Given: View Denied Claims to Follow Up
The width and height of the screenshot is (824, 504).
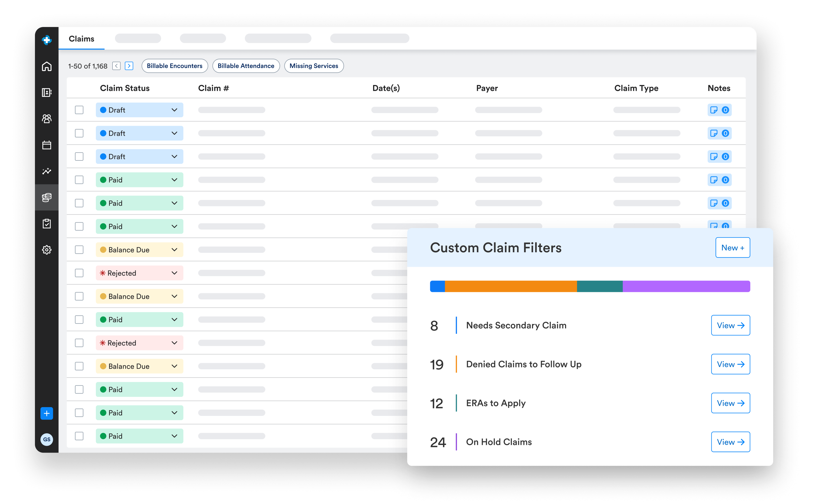Looking at the screenshot, I should pos(730,364).
